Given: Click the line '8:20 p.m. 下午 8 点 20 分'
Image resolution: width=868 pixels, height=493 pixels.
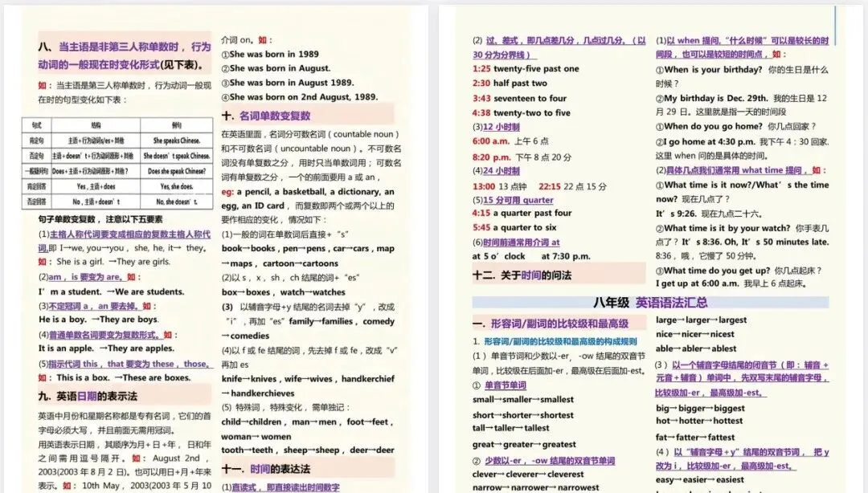Looking at the screenshot, I should point(522,157).
